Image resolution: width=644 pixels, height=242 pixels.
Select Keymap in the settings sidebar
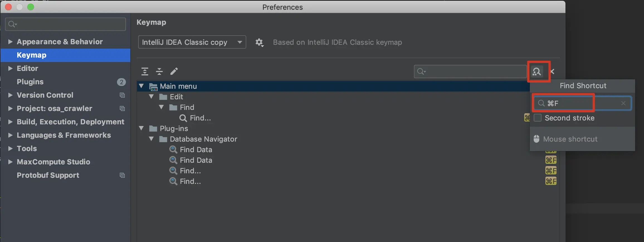coord(31,55)
